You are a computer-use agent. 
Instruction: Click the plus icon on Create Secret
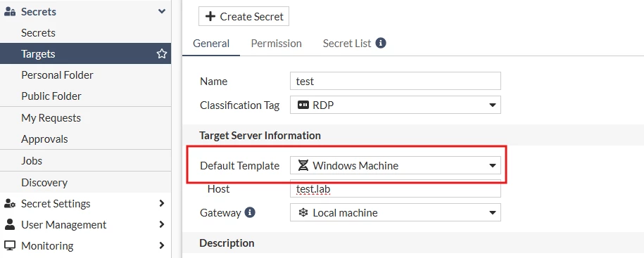[x=210, y=16]
